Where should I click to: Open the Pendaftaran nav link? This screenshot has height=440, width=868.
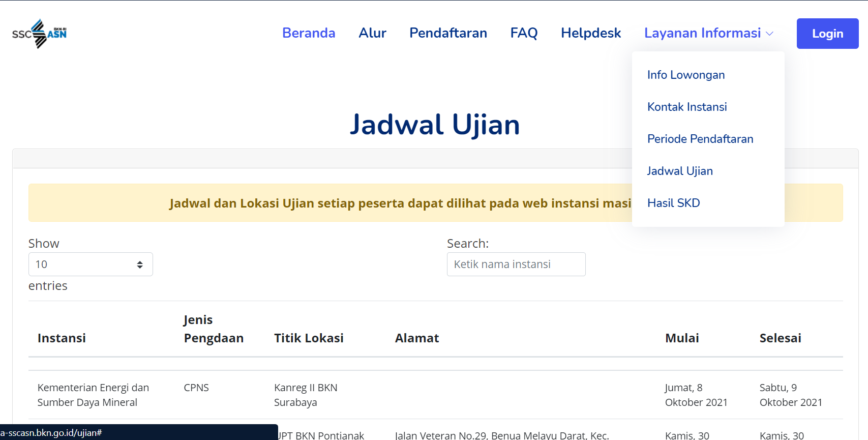(448, 33)
